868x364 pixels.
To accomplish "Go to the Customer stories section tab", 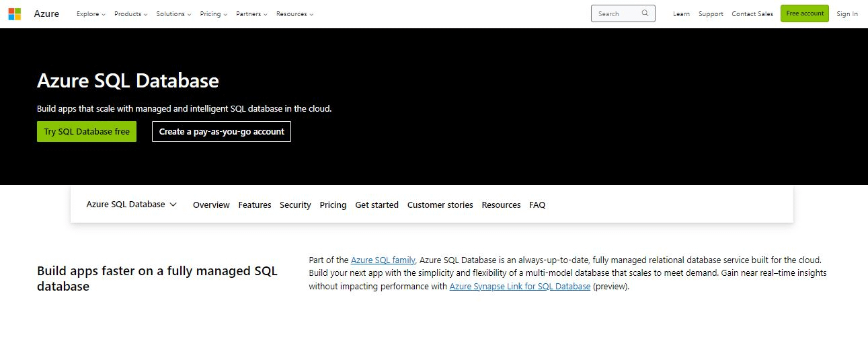I will 440,205.
